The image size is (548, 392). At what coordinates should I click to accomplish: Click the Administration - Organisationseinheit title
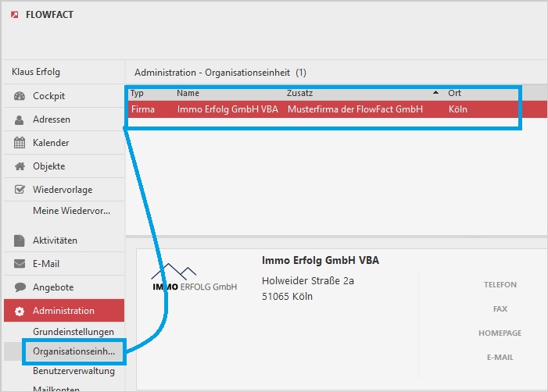(x=220, y=73)
